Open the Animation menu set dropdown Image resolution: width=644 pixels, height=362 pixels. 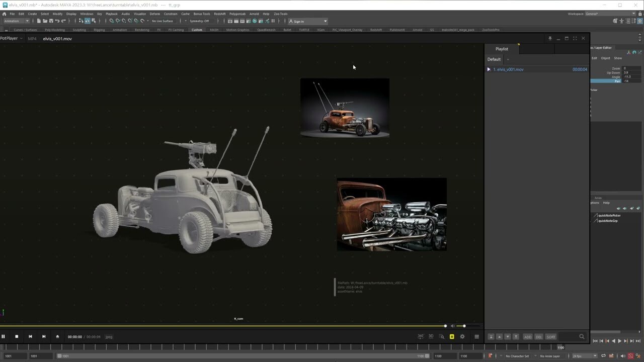coord(15,21)
